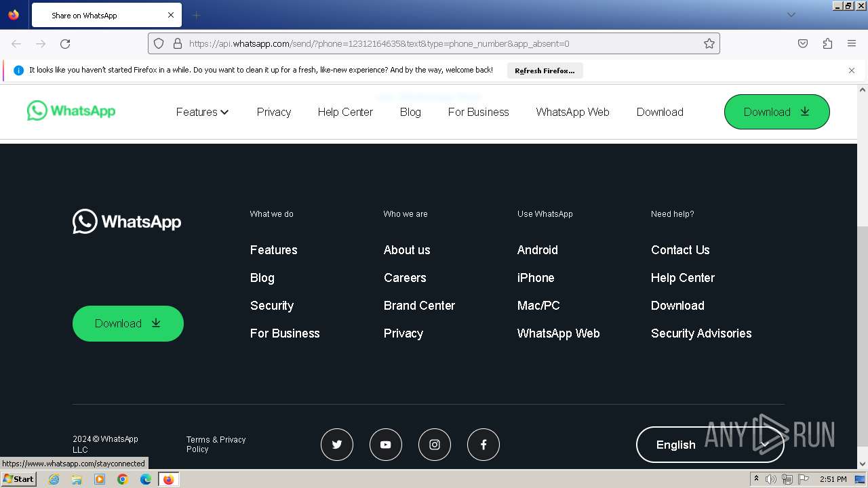Open File Explorer from taskbar
The height and width of the screenshot is (488, 868).
coord(77,479)
